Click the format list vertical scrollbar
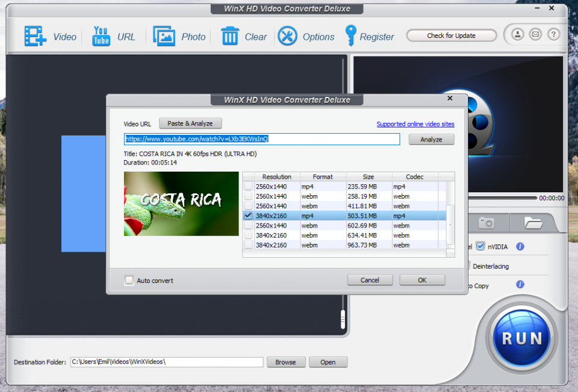 [450, 223]
